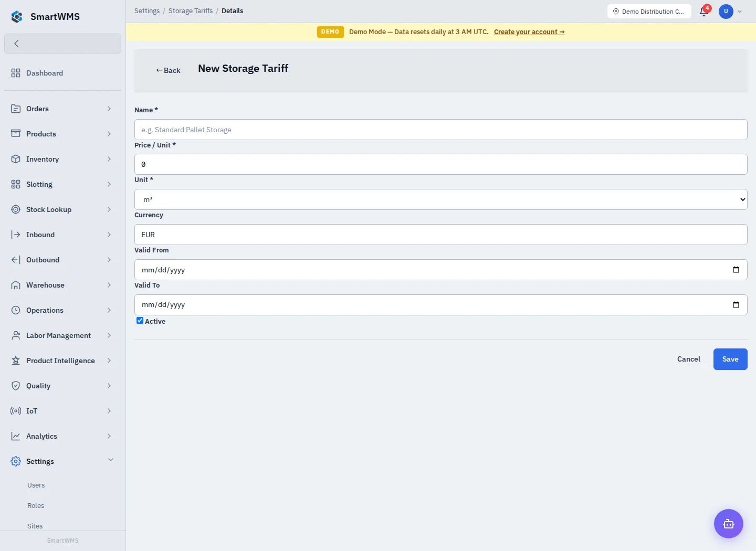This screenshot has height=551, width=756.
Task: Click the Stock Lookup target icon
Action: [x=16, y=209]
